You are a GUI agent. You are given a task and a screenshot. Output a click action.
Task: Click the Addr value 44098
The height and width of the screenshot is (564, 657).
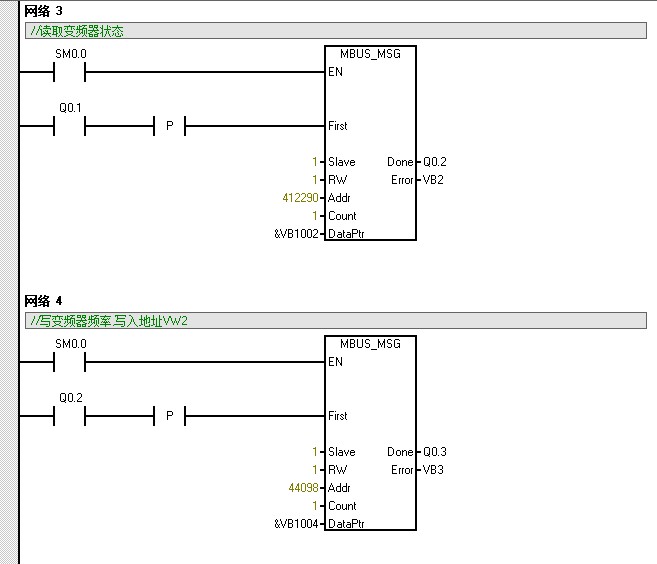pos(304,488)
